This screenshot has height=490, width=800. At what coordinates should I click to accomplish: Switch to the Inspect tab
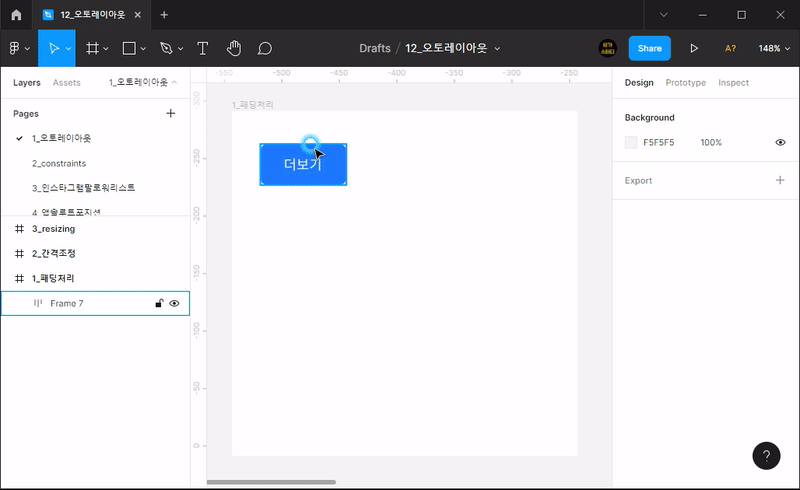[x=733, y=82]
